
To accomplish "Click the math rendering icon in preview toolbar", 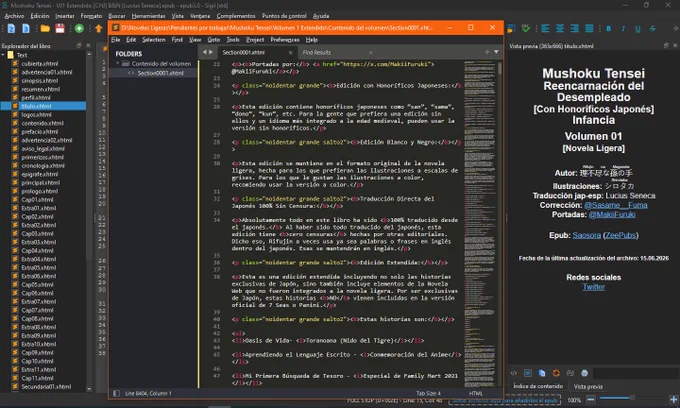I will coord(570,373).
